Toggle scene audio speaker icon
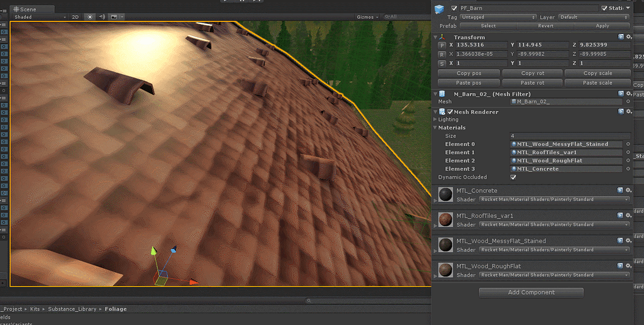Screen dimensions: 644x325 point(102,17)
